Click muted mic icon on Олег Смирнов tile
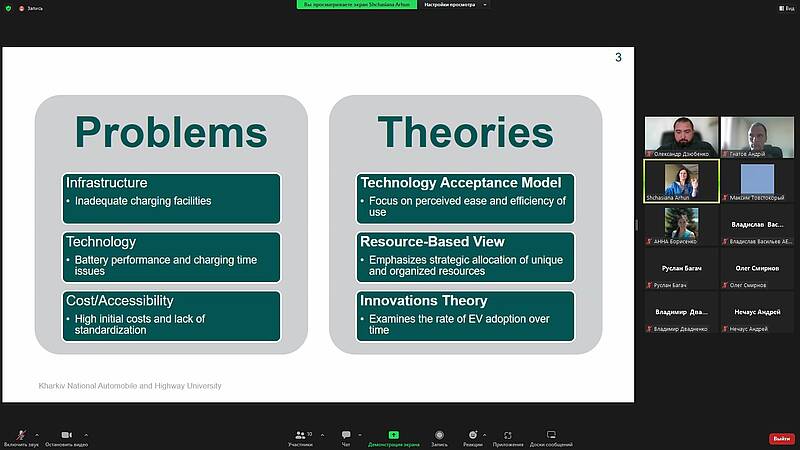This screenshot has width=800, height=450. tap(725, 285)
